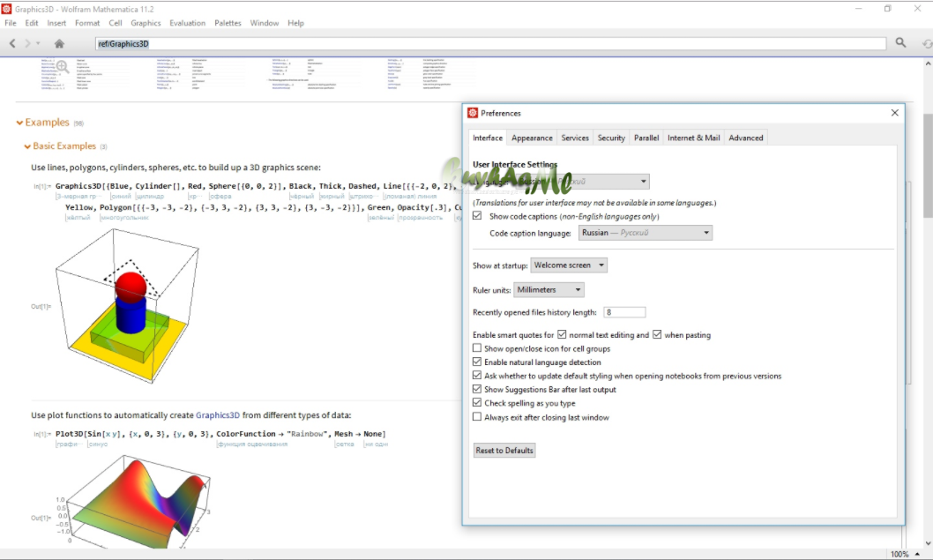
Task: Switch to the Advanced tab
Action: [x=745, y=138]
